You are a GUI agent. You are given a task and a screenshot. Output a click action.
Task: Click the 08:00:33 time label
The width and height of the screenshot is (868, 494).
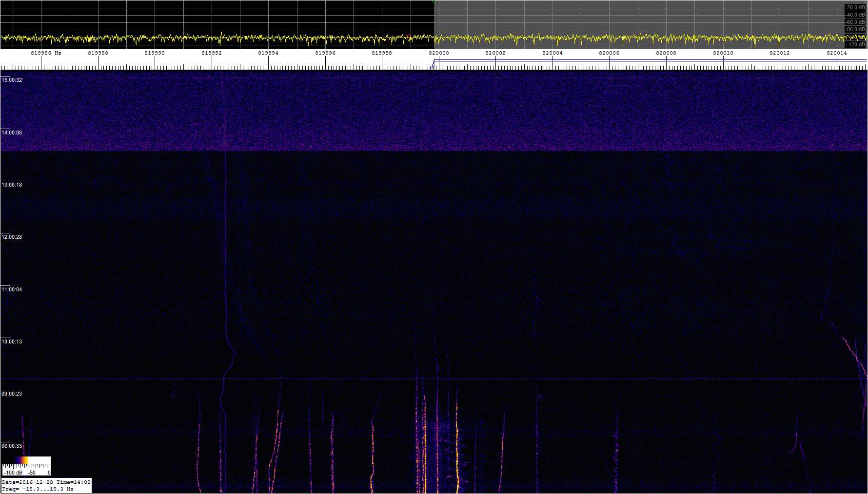12,446
